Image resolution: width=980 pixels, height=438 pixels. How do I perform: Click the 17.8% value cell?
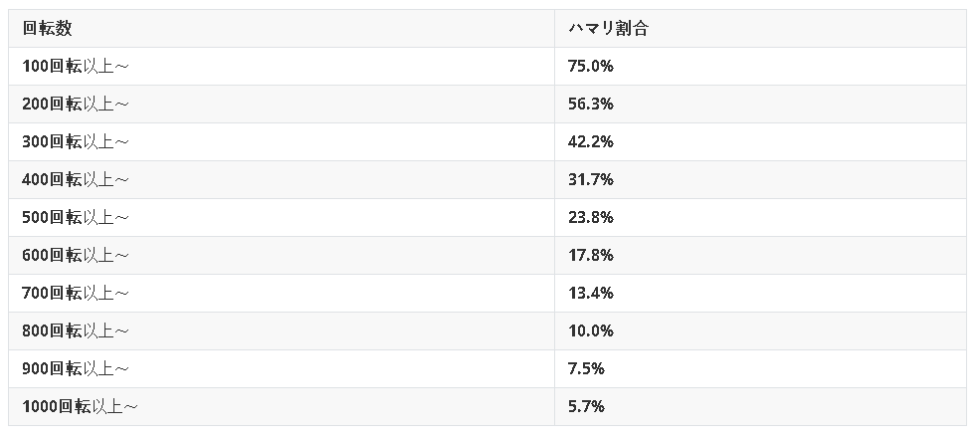(x=591, y=256)
